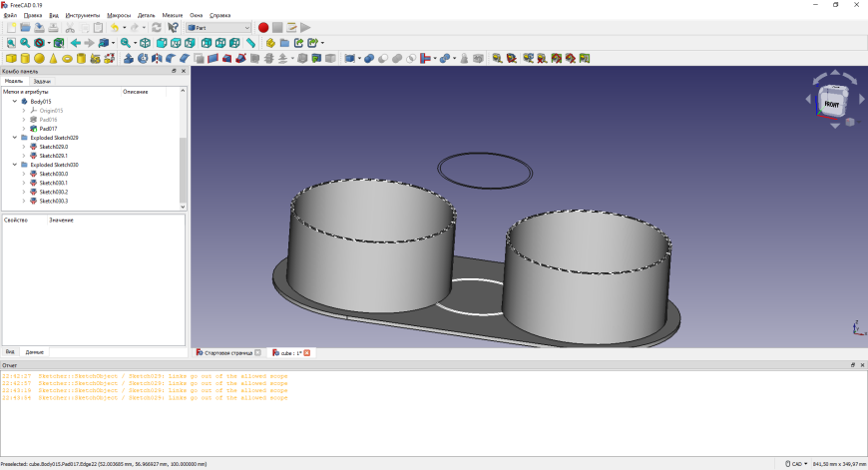
Task: Collapse the Body015 tree node
Action: tap(15, 102)
